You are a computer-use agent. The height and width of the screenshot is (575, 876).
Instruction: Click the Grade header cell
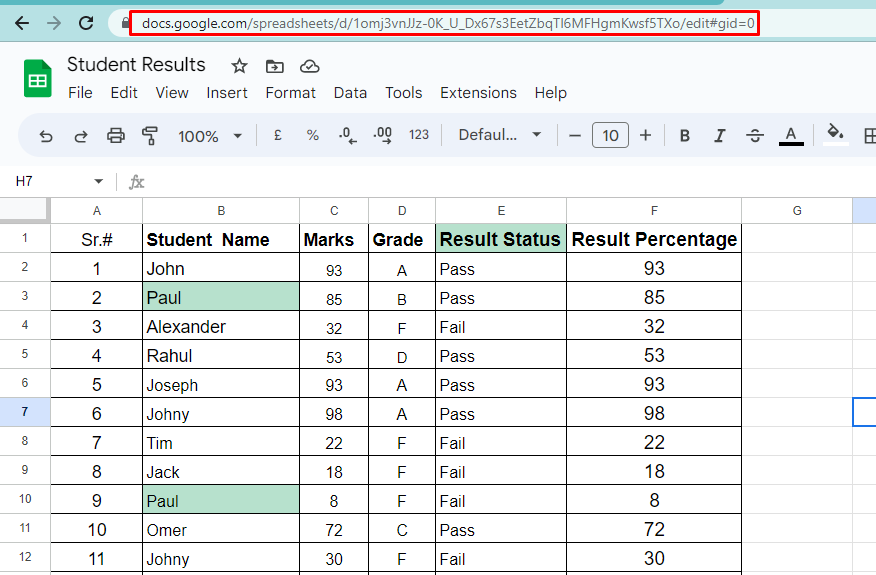(x=402, y=239)
